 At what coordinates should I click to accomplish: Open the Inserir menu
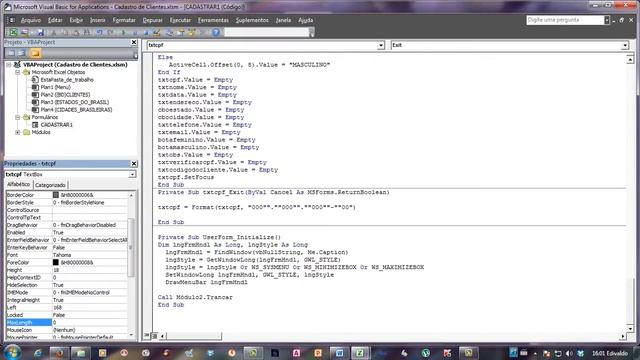point(98,20)
